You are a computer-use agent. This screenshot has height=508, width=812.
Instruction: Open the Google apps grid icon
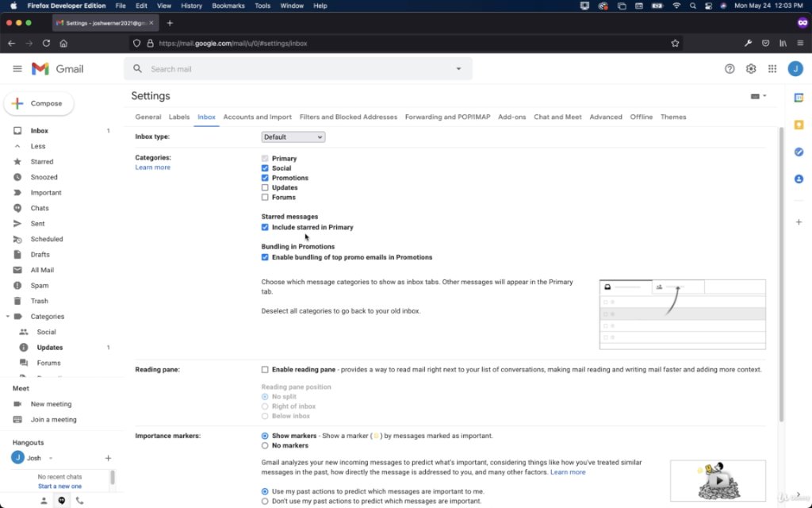[x=772, y=69]
